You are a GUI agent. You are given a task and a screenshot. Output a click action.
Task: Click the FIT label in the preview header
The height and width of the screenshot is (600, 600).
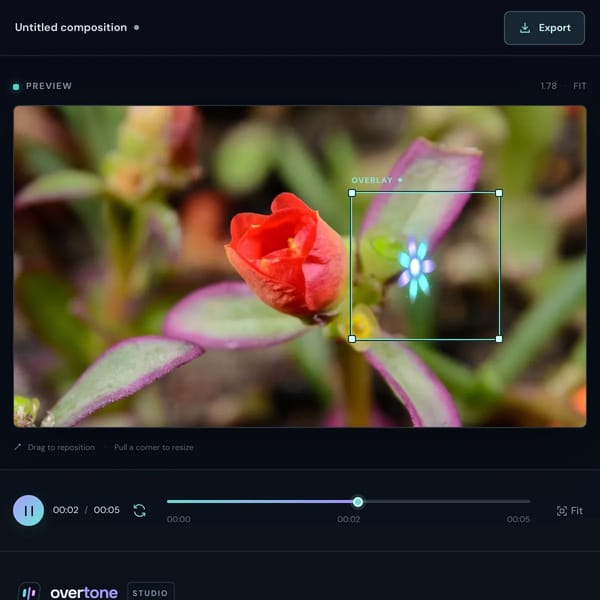(579, 86)
